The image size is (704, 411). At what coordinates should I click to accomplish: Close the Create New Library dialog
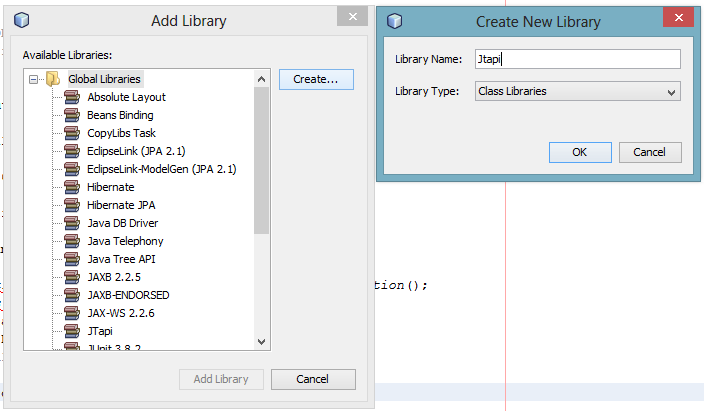coord(678,18)
